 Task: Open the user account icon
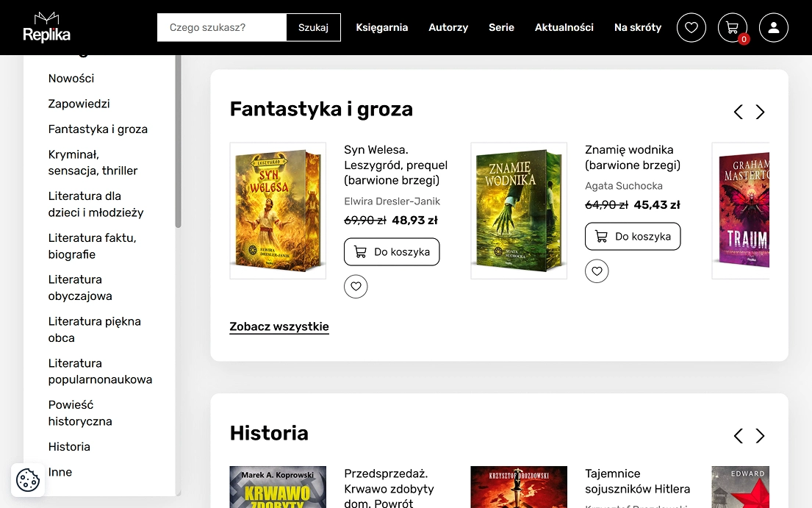point(774,27)
